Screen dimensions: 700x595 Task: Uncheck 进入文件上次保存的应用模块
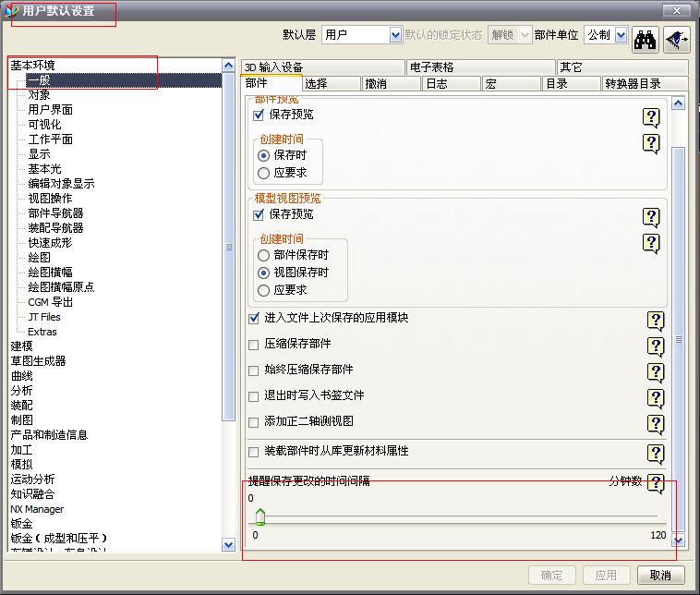[254, 319]
